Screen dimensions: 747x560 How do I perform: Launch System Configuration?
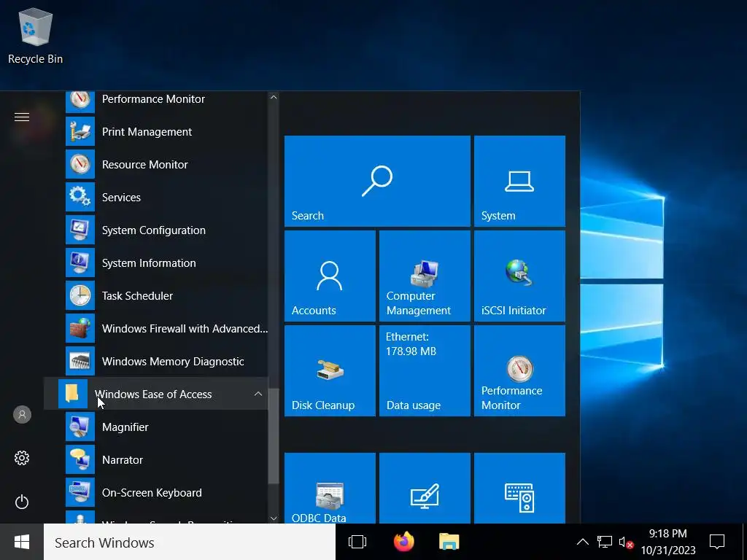156,230
